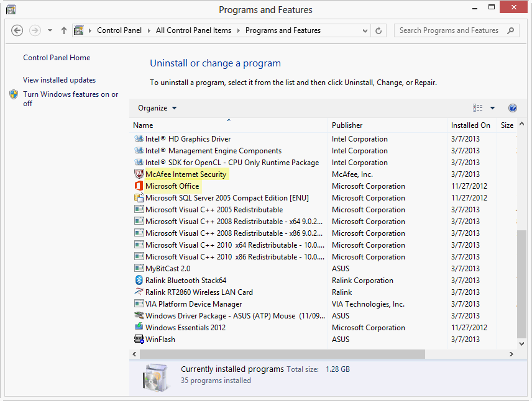
Task: Select Intel Management Engine Components icon
Action: pyautogui.click(x=139, y=150)
